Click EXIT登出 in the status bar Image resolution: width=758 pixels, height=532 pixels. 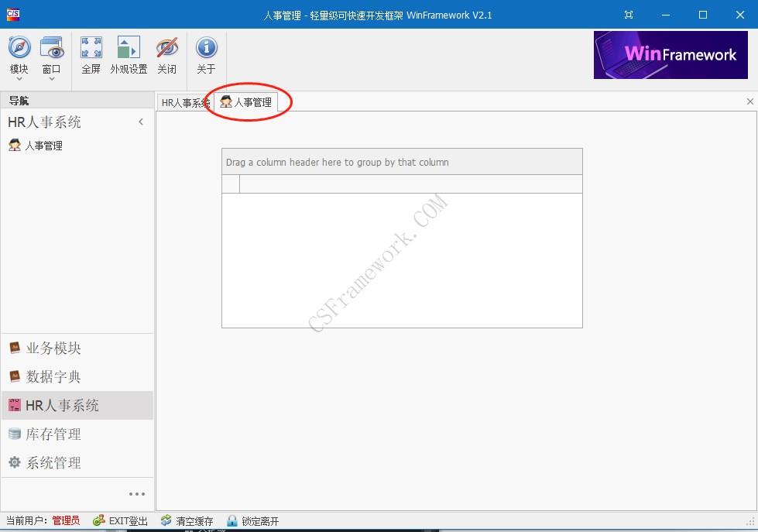point(121,521)
